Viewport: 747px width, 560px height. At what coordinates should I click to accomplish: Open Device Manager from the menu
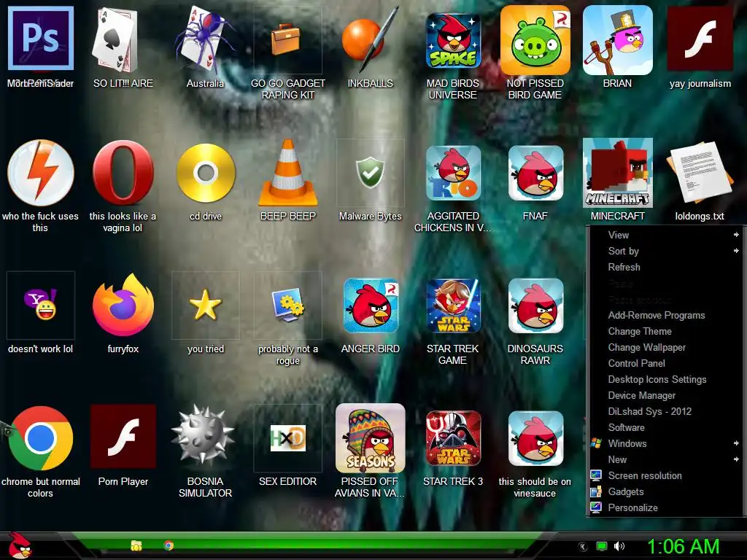[x=665, y=395]
